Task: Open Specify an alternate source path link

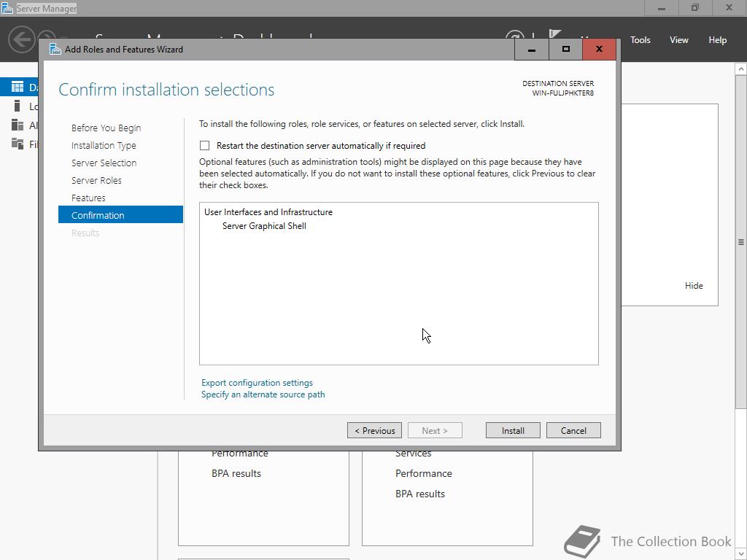Action: (263, 394)
